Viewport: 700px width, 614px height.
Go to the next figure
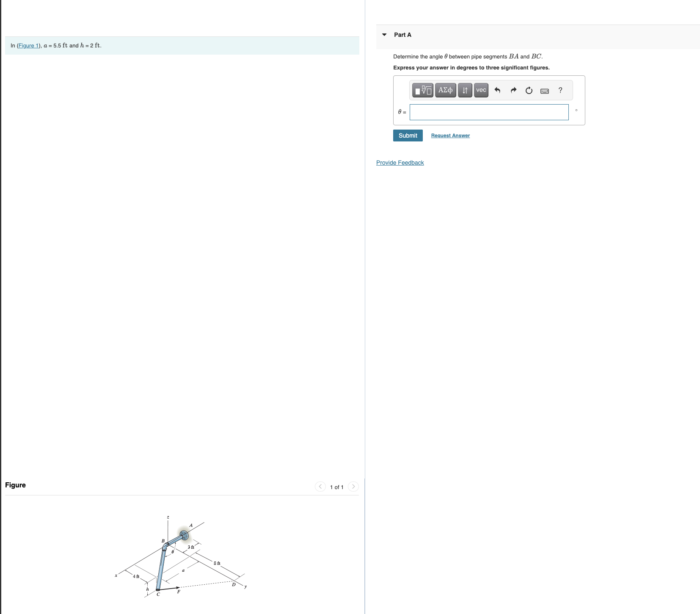pos(353,487)
